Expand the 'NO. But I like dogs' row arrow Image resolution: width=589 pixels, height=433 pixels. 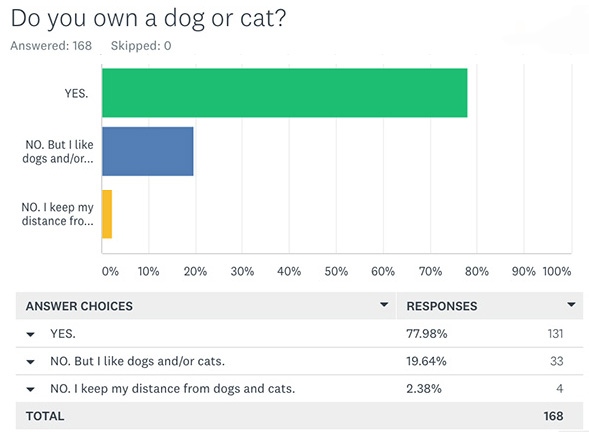click(x=30, y=362)
